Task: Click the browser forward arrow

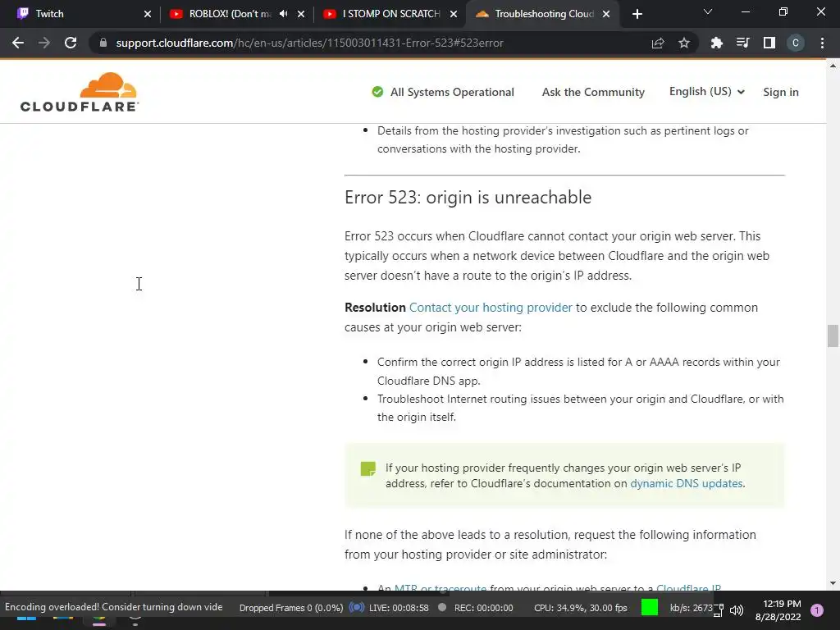Action: pos(44,43)
